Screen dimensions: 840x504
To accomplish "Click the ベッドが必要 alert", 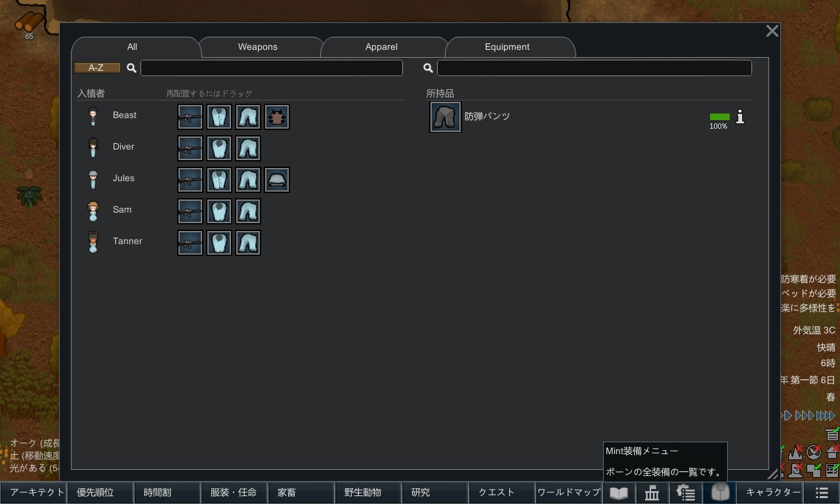I will coord(808,294).
